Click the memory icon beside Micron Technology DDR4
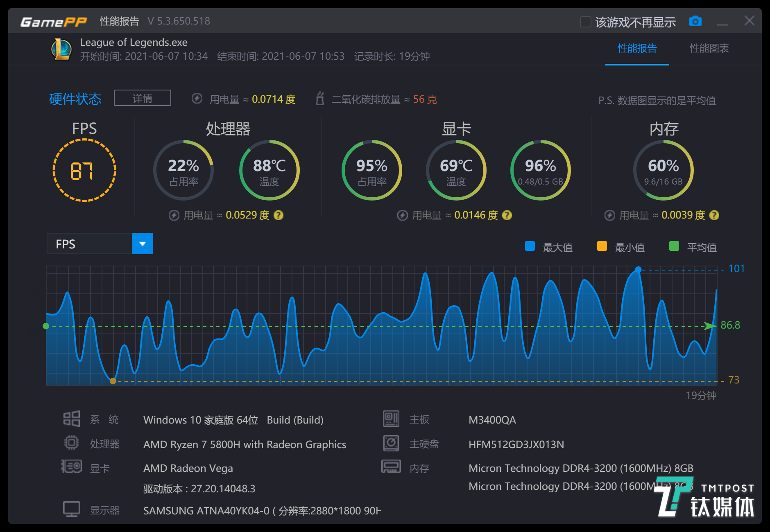770x532 pixels. tap(391, 467)
